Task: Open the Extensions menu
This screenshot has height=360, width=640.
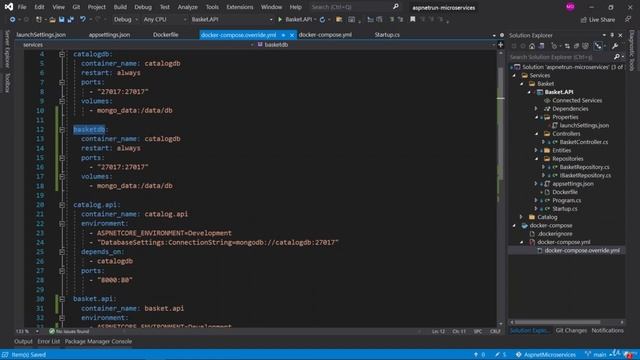Action: coord(240,7)
